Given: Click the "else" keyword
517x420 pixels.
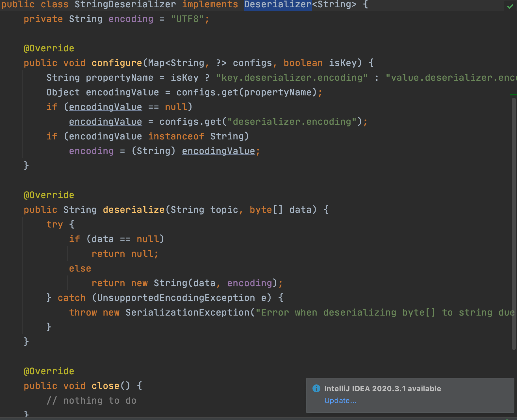Looking at the screenshot, I should coord(80,268).
